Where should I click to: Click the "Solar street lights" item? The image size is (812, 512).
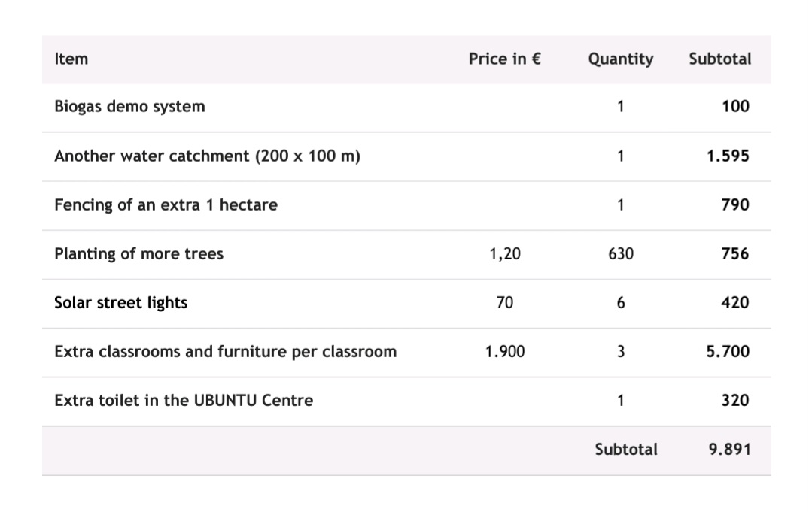pyautogui.click(x=121, y=302)
